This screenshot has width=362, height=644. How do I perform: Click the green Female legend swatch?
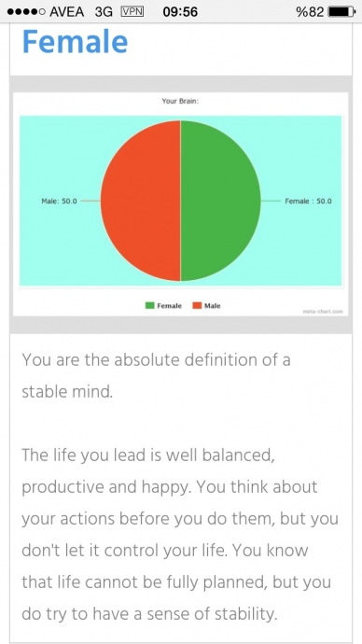[150, 305]
